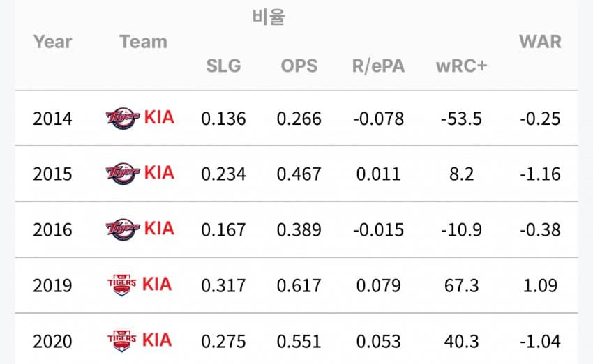Click the 2014 R/ePA value -0.078
The height and width of the screenshot is (364, 593).
(x=378, y=119)
